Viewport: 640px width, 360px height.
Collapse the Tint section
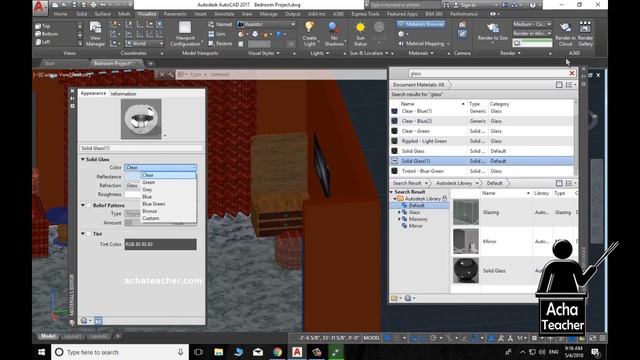coord(83,234)
